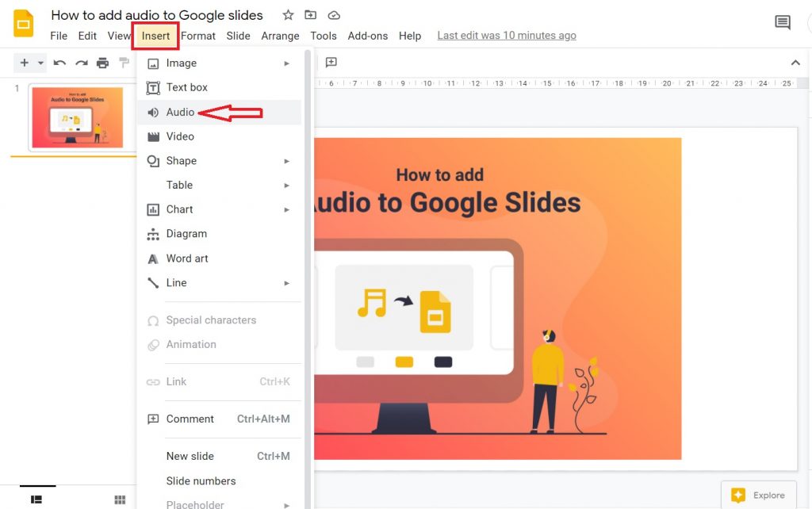
Task: Open the new slide dropdown arrow
Action: pyautogui.click(x=40, y=62)
